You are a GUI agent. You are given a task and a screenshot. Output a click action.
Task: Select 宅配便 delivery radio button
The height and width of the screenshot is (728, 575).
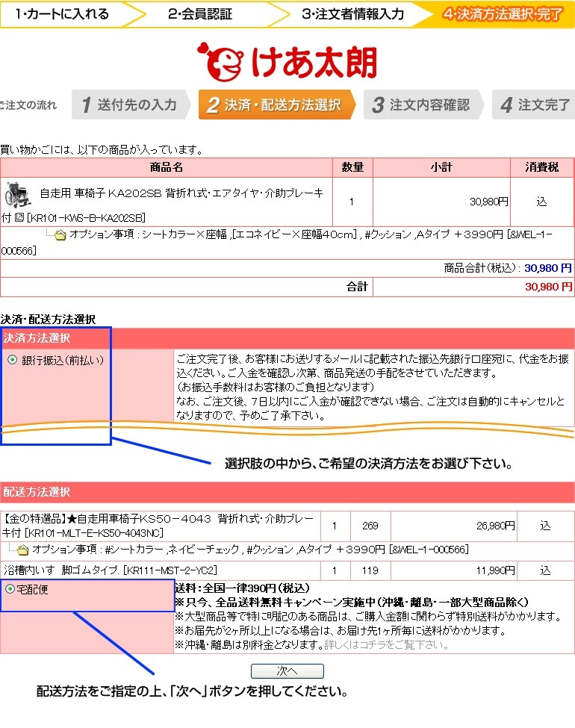click(x=10, y=588)
